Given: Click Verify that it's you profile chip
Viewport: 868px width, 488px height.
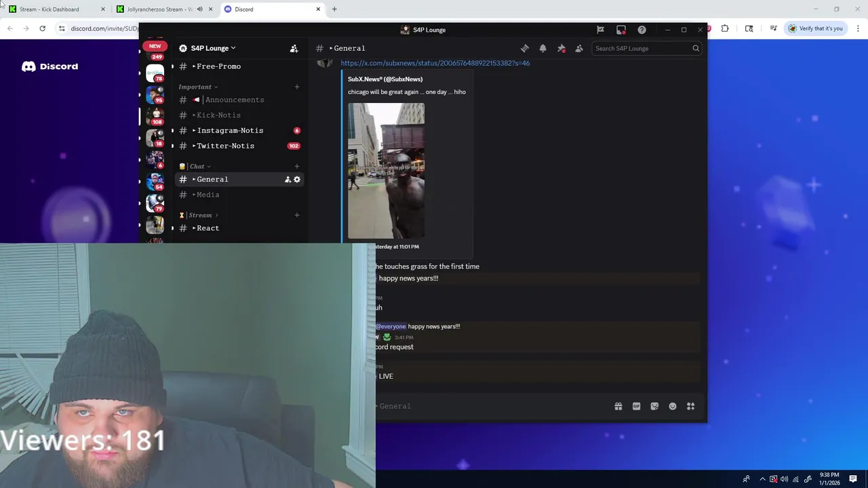Looking at the screenshot, I should [816, 28].
